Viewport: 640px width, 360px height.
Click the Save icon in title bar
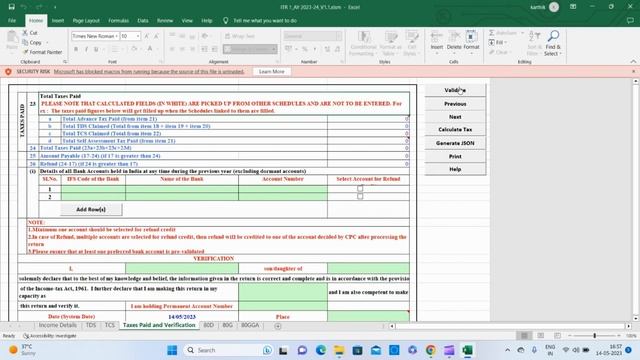11,7
